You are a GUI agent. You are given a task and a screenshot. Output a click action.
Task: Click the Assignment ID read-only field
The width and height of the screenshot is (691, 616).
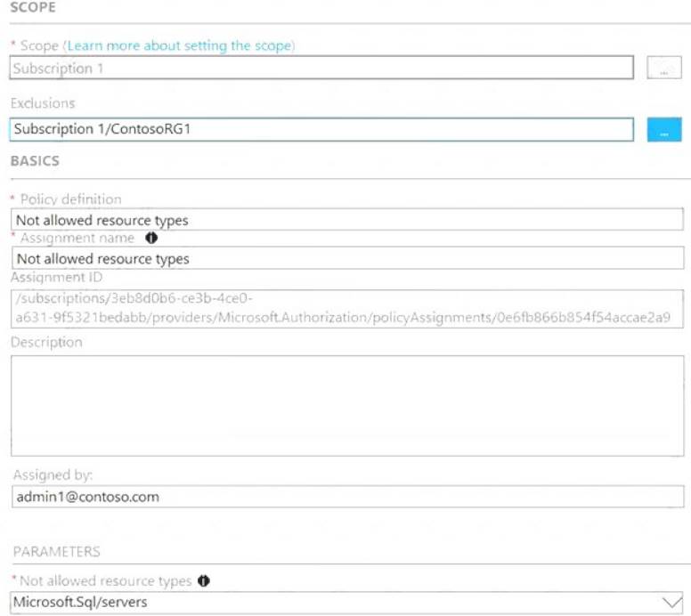coord(347,308)
